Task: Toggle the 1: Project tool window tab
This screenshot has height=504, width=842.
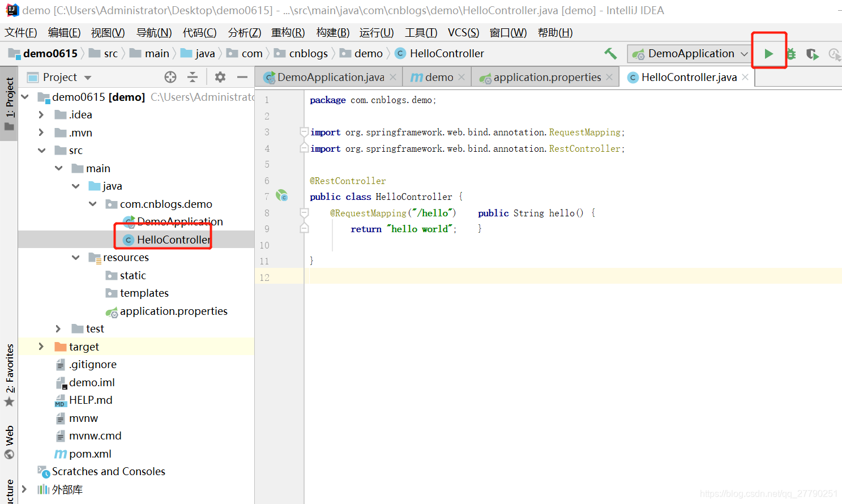Action: click(9, 104)
